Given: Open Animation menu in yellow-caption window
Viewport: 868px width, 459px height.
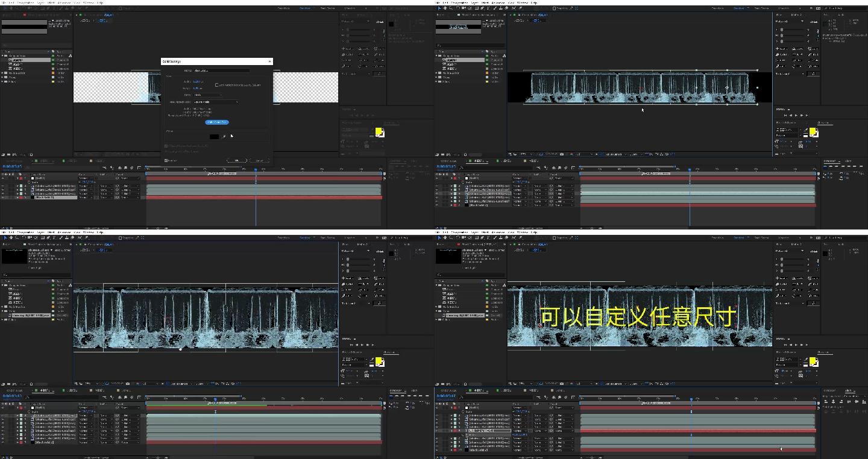Looking at the screenshot, I should [498, 232].
